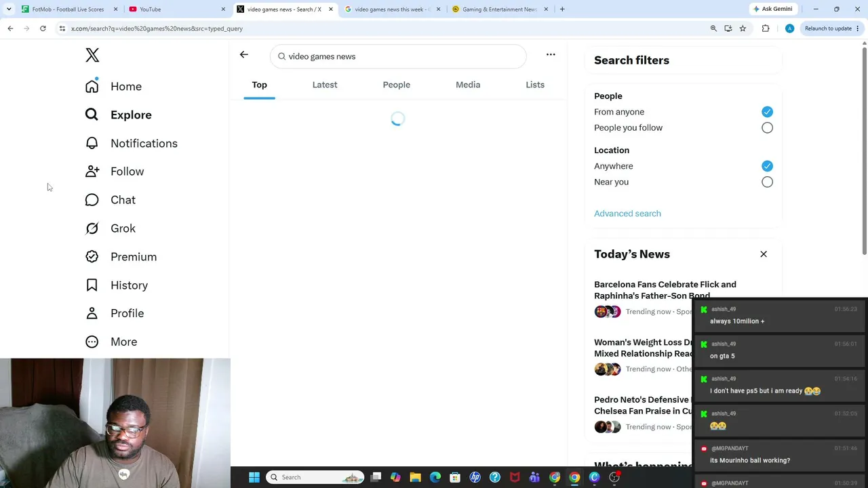This screenshot has width=868, height=488.
Task: Open the Chrome extensions puzzle icon
Action: pos(766,28)
